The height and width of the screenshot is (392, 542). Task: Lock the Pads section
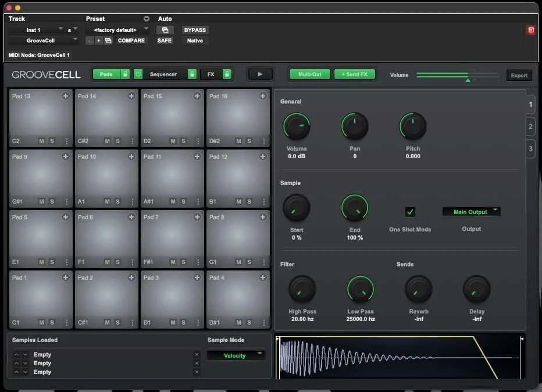(124, 75)
